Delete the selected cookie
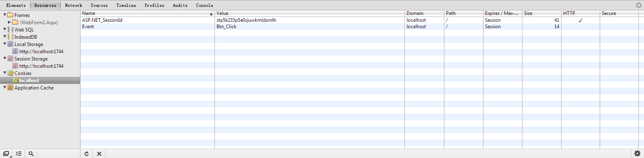This screenshot has height=158, width=644. click(99, 154)
